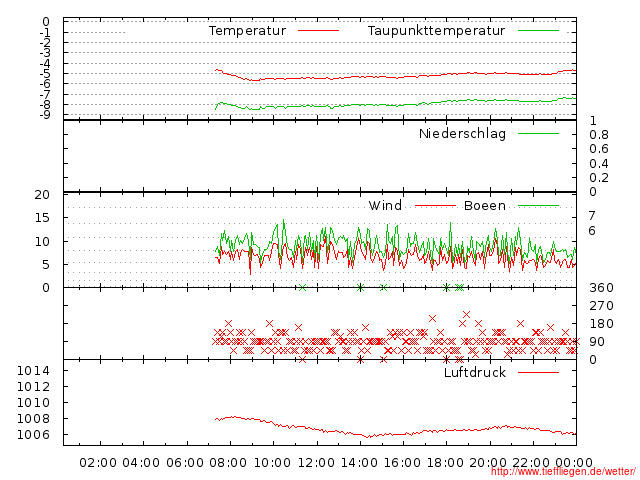Click the 06:00 time axis label

click(x=184, y=463)
